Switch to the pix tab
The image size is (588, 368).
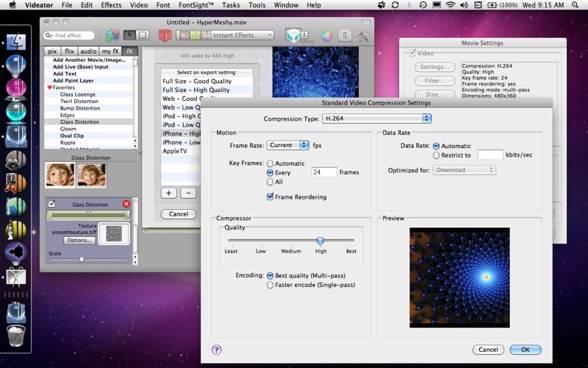(x=52, y=52)
